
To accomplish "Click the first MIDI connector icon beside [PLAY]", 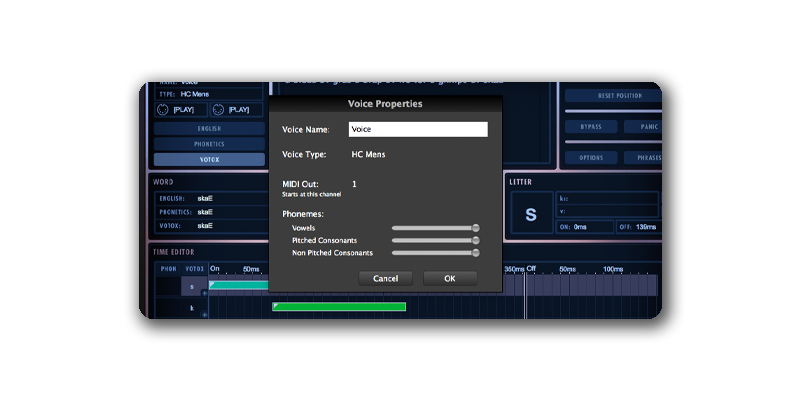I will click(162, 109).
